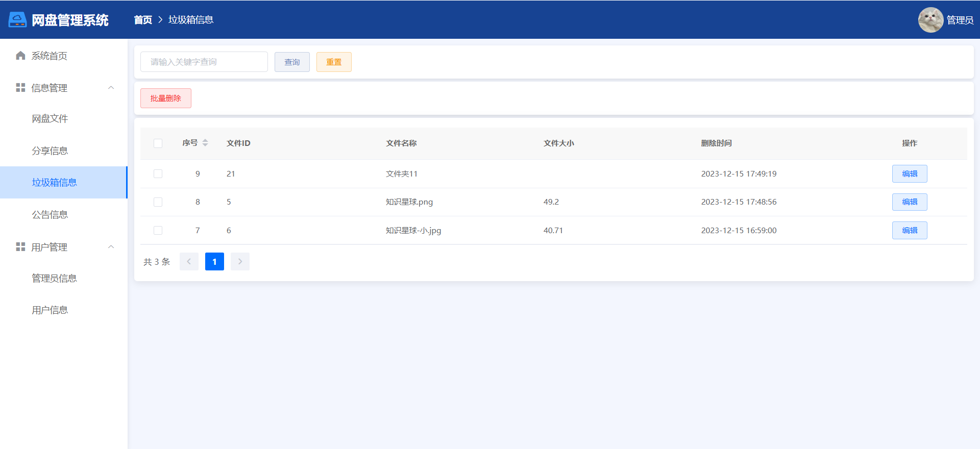Click the cloud disk system logo icon

pos(17,20)
